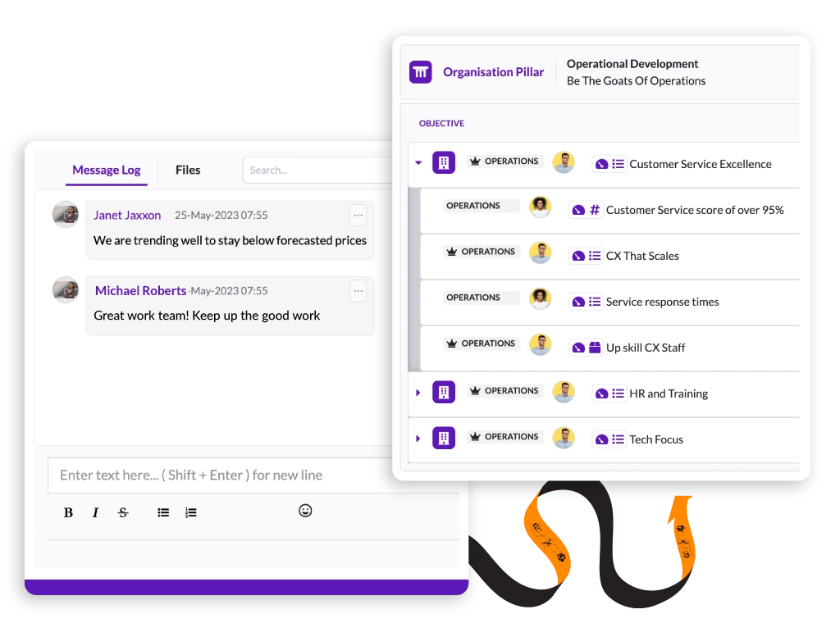Expand the HR and Training objective

(418, 393)
